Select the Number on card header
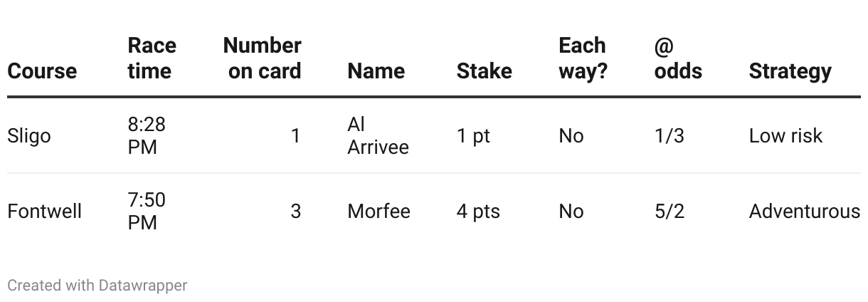 [x=263, y=58]
